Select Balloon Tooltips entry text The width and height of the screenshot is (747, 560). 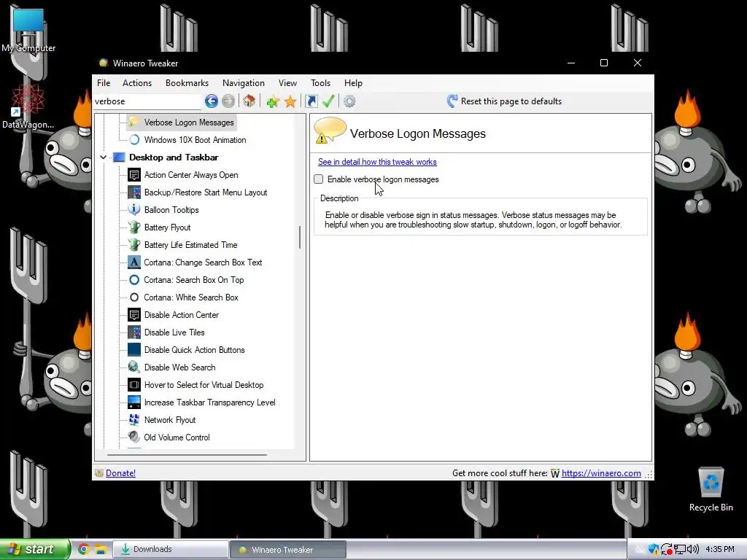coord(171,209)
